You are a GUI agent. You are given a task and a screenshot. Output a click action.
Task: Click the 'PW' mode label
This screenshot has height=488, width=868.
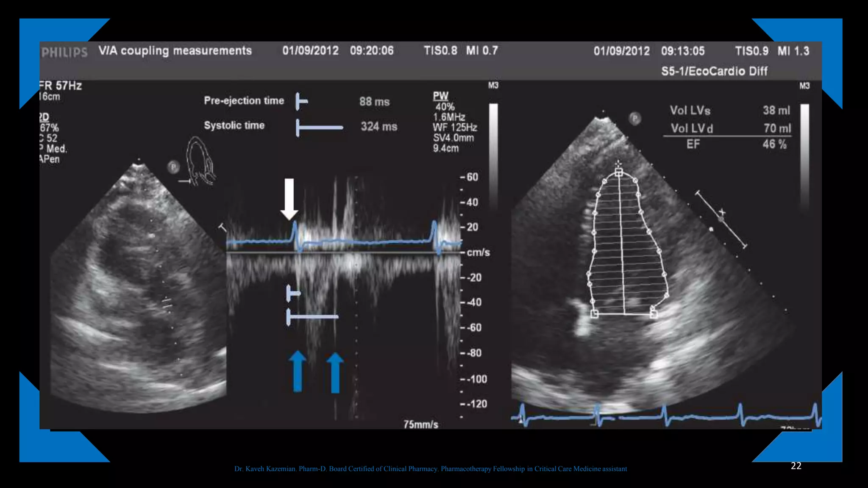pos(440,96)
